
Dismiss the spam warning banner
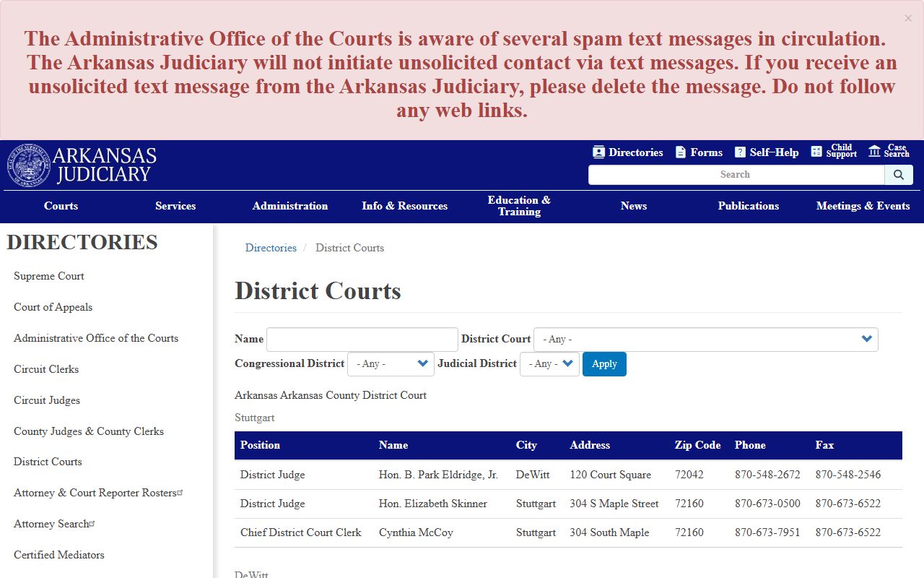click(908, 19)
